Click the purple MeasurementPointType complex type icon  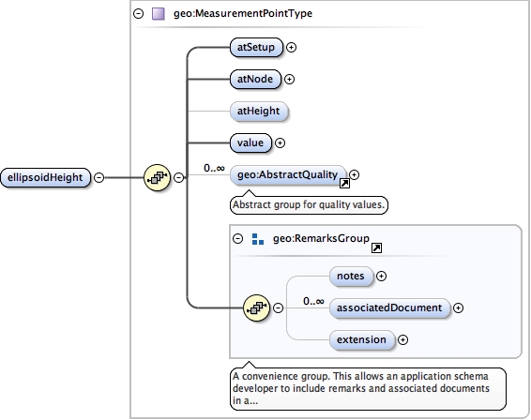click(x=159, y=14)
